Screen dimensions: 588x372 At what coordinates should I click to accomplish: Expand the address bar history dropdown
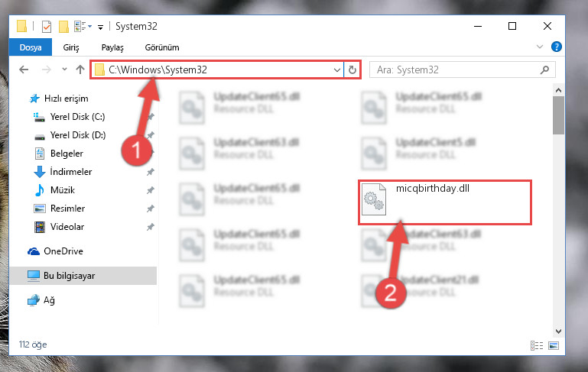click(x=336, y=70)
